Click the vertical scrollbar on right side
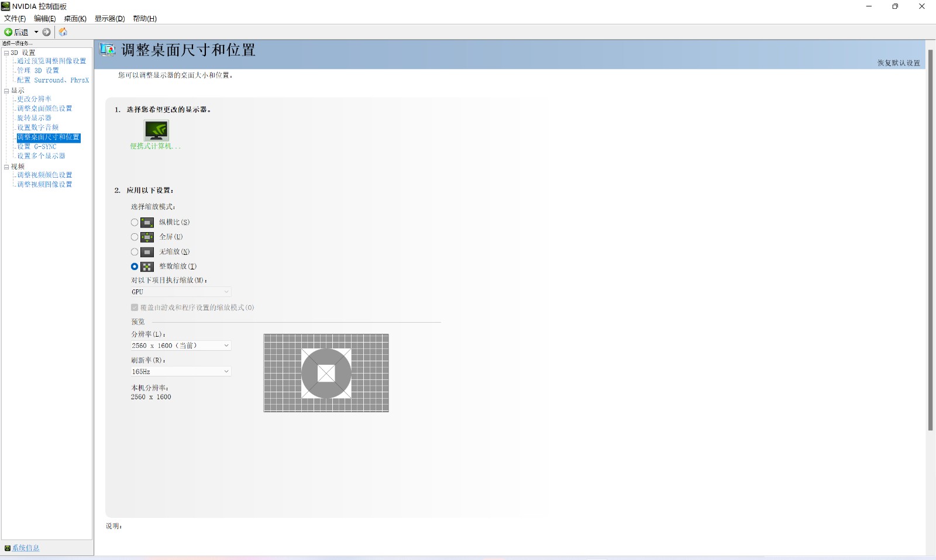Viewport: 936px width, 560px height. [930, 240]
